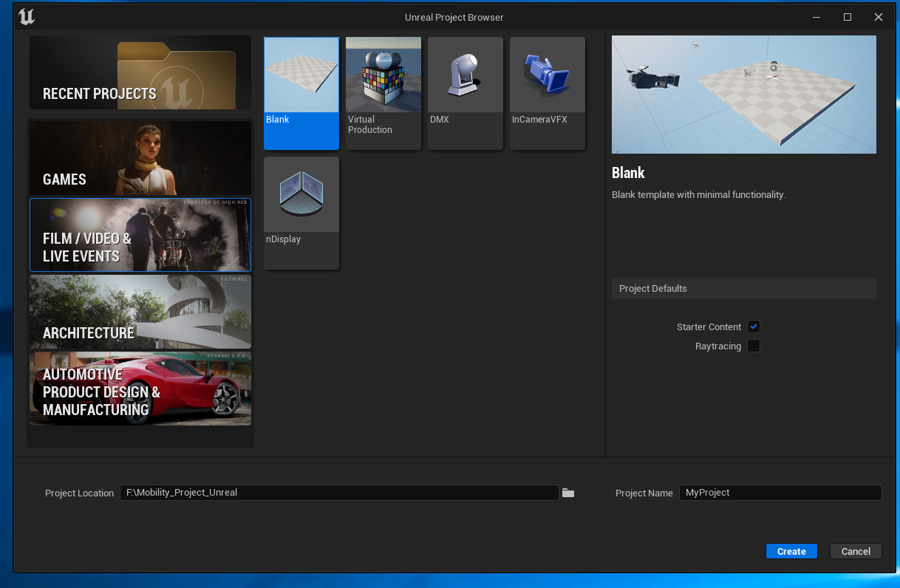Click the Project Name label
Viewport: 900px width, 588px height.
coord(644,493)
